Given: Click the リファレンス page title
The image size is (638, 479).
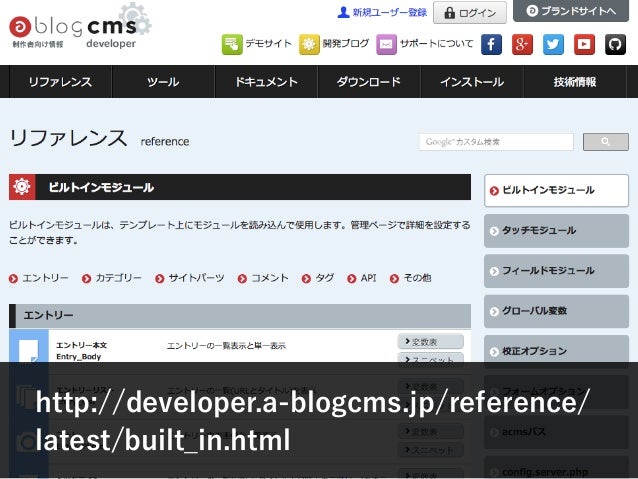Looking at the screenshot, I should (68, 138).
